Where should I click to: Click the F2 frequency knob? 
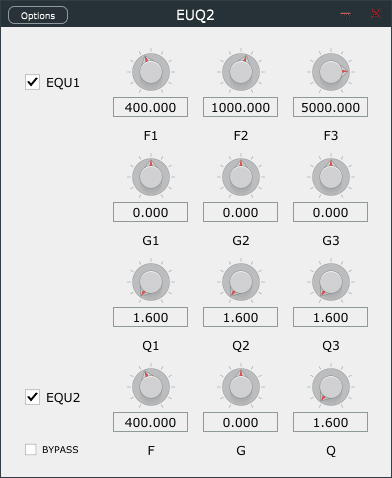[x=241, y=72]
